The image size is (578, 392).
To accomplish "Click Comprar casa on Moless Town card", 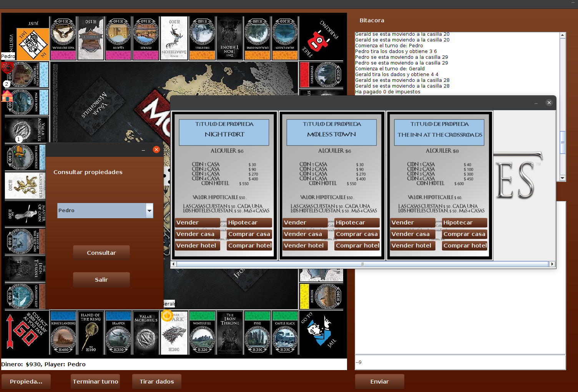I will click(x=357, y=234).
